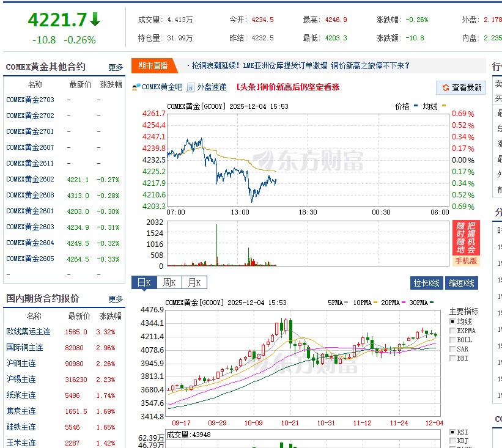This screenshot has height=448, width=502.
Task: Click the green down arrow beside 4221.7
Action: [94, 19]
